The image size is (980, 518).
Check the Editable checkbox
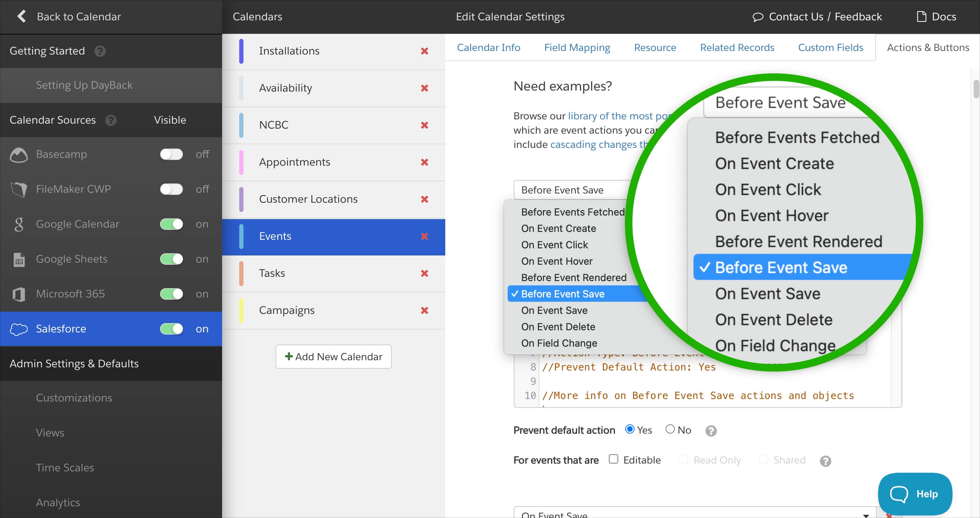click(613, 459)
